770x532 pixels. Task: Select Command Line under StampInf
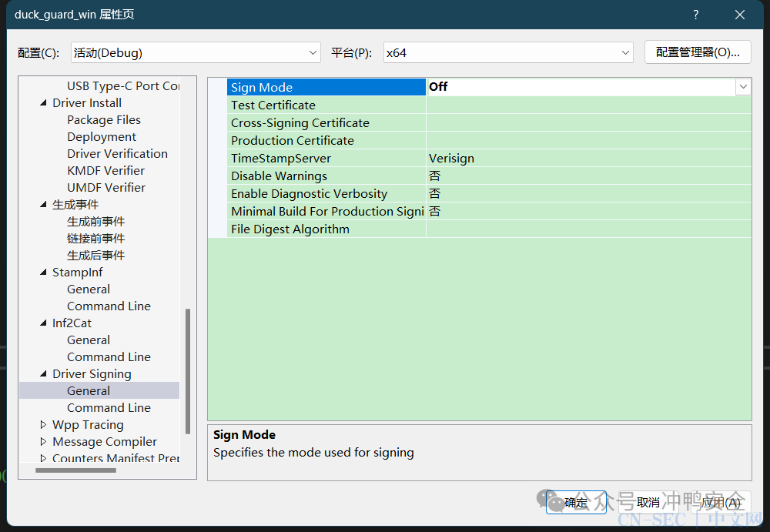[109, 306]
